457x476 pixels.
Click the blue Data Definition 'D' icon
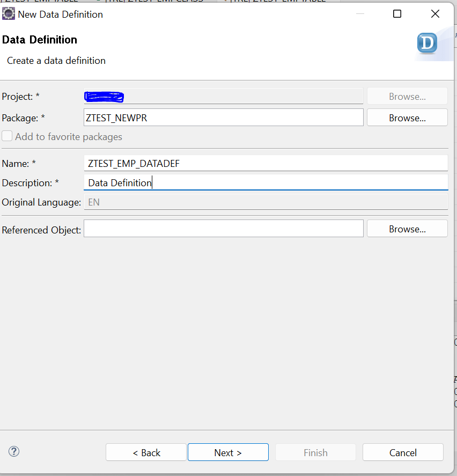[x=427, y=43]
